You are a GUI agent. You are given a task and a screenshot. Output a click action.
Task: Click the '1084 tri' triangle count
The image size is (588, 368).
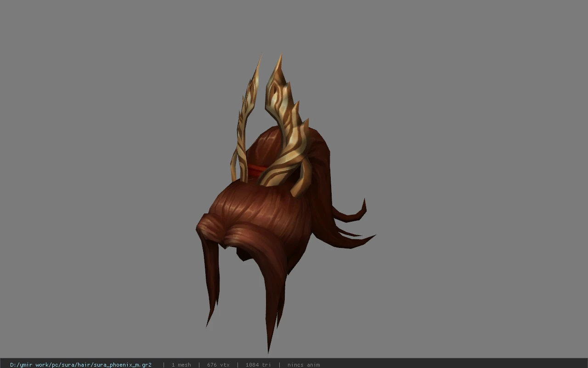click(x=258, y=365)
